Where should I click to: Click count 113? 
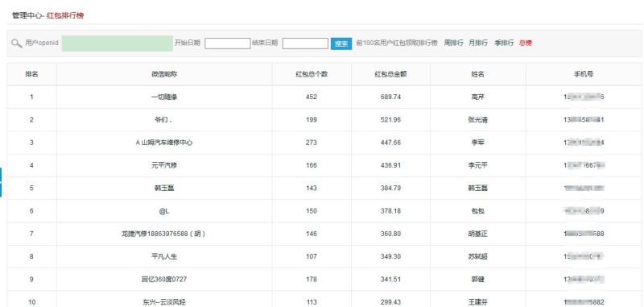[312, 302]
